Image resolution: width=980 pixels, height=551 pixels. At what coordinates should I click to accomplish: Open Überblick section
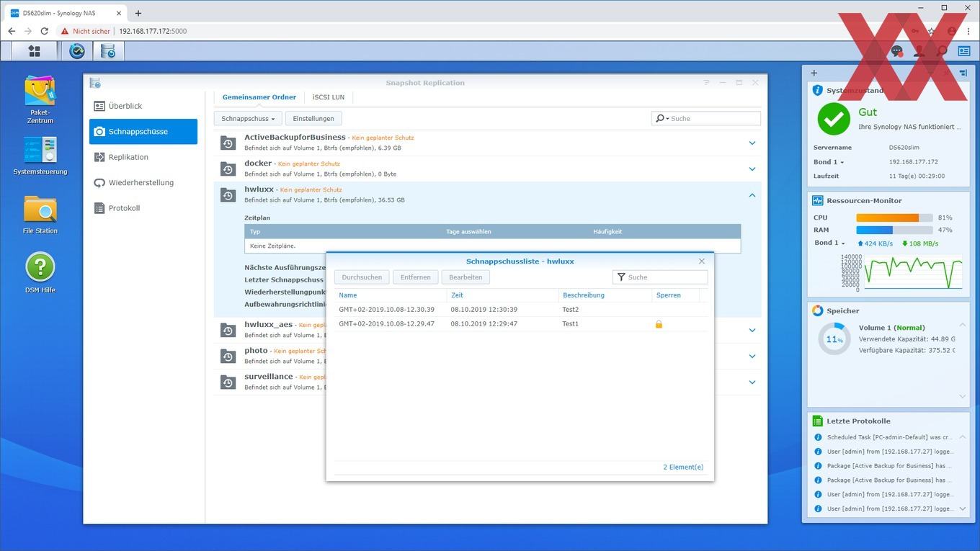(x=143, y=106)
